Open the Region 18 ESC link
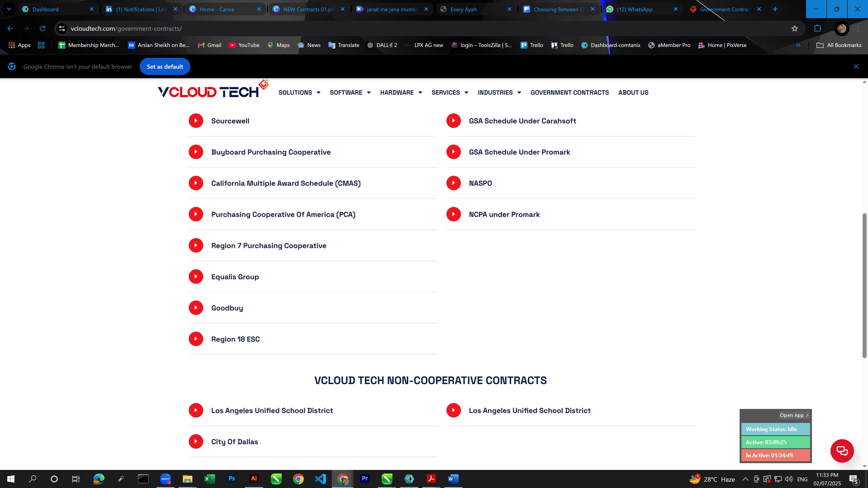 click(235, 339)
